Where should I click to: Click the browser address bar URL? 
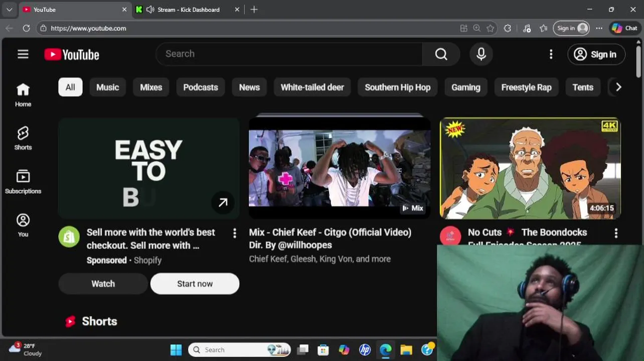[x=88, y=29]
